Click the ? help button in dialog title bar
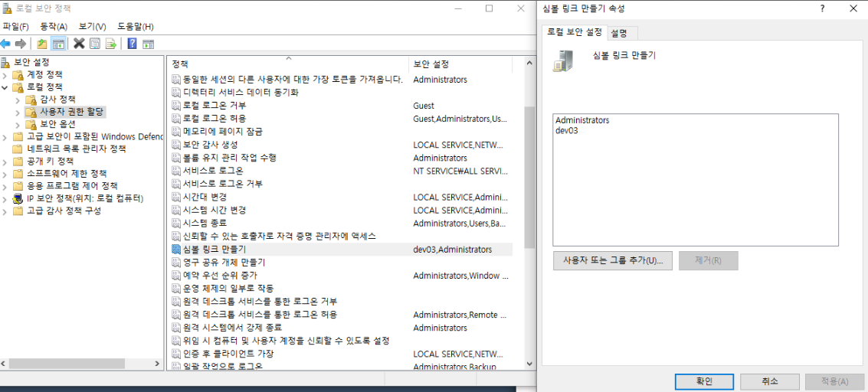 point(823,8)
